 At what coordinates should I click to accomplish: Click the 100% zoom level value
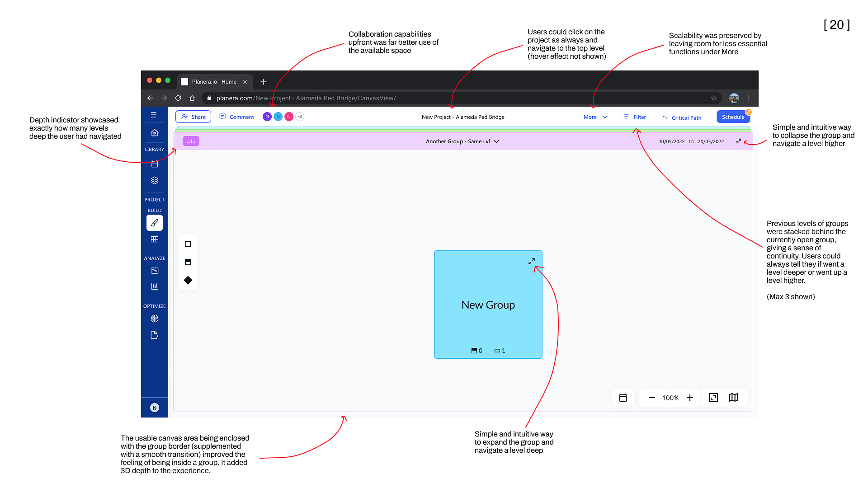click(671, 398)
